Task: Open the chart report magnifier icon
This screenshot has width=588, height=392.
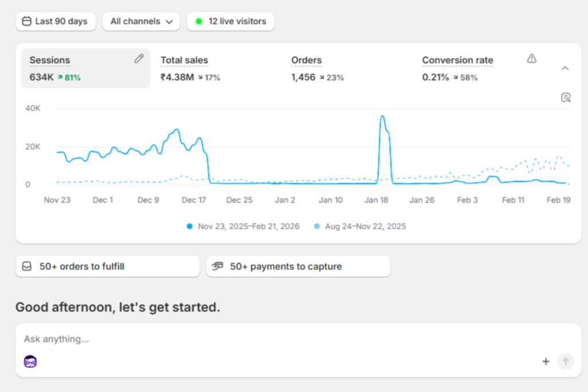Action: 566,98
